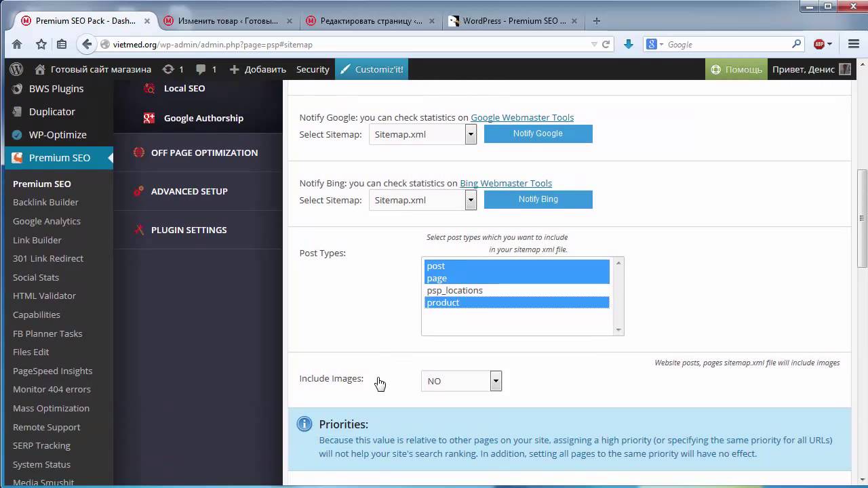The height and width of the screenshot is (488, 868).
Task: Click the Notify Google button
Action: point(538,134)
